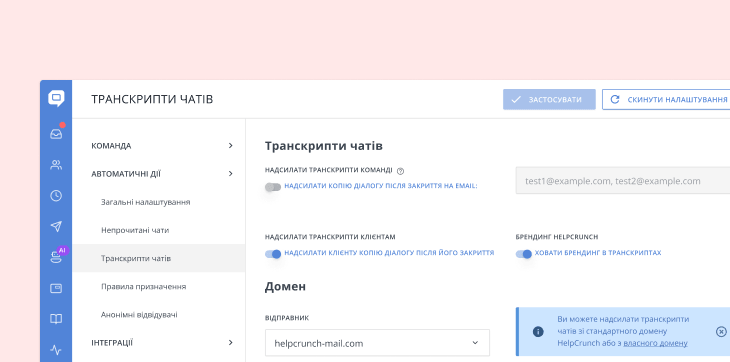
Task: Select Непрочитані чати menu item
Action: (x=159, y=230)
